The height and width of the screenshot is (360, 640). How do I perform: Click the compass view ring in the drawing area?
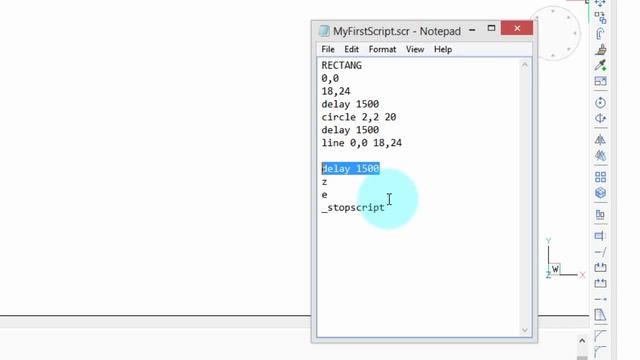pyautogui.click(x=553, y=33)
